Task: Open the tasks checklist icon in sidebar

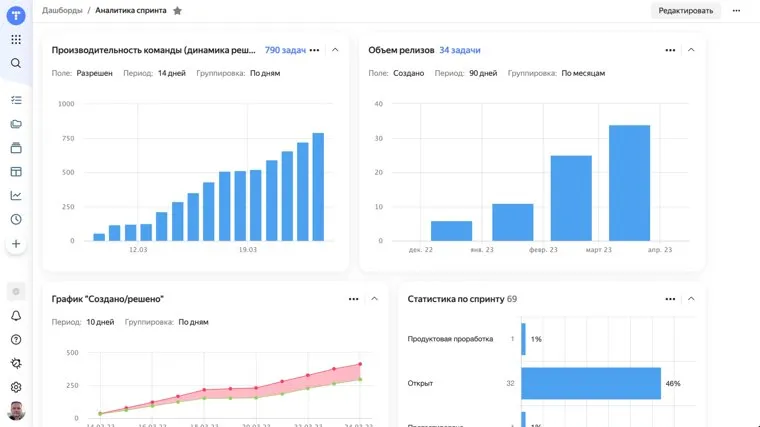Action: [x=16, y=100]
